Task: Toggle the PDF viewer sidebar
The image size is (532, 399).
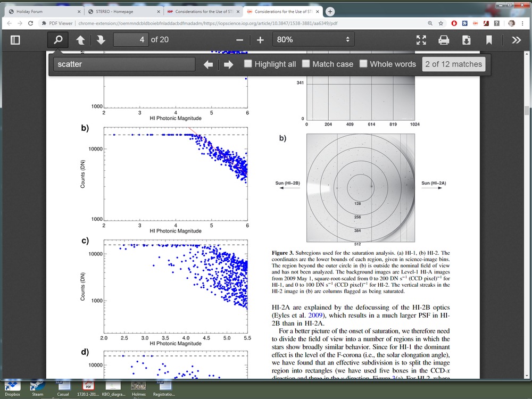Action: click(x=15, y=40)
